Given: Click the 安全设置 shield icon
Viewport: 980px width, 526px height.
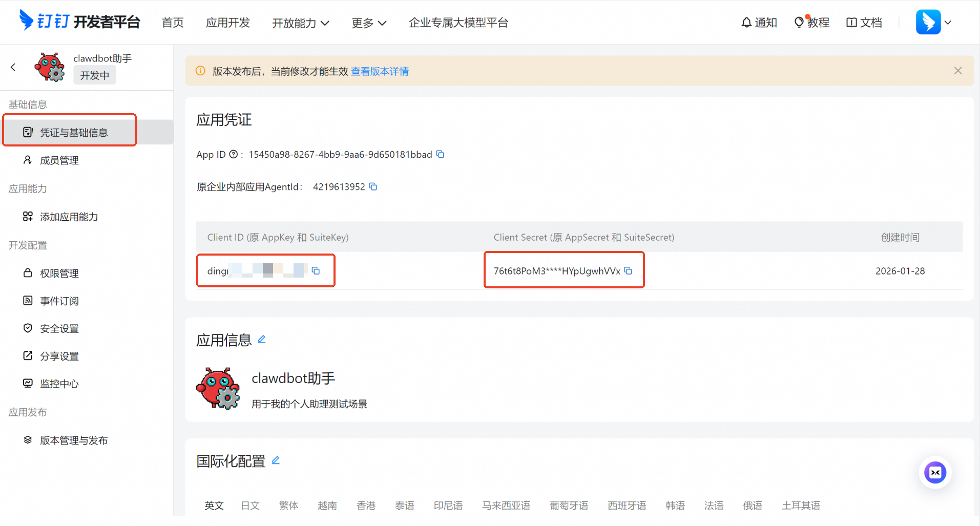Looking at the screenshot, I should (x=28, y=328).
